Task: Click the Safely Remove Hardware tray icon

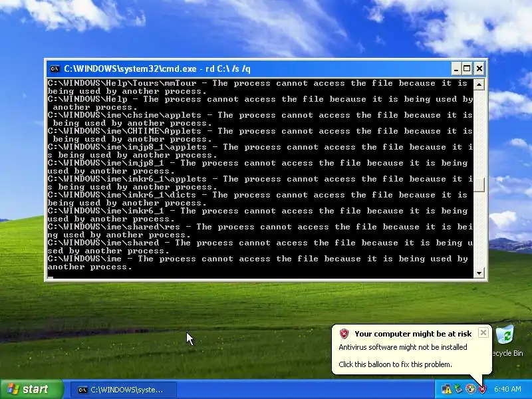Action: coord(459,389)
